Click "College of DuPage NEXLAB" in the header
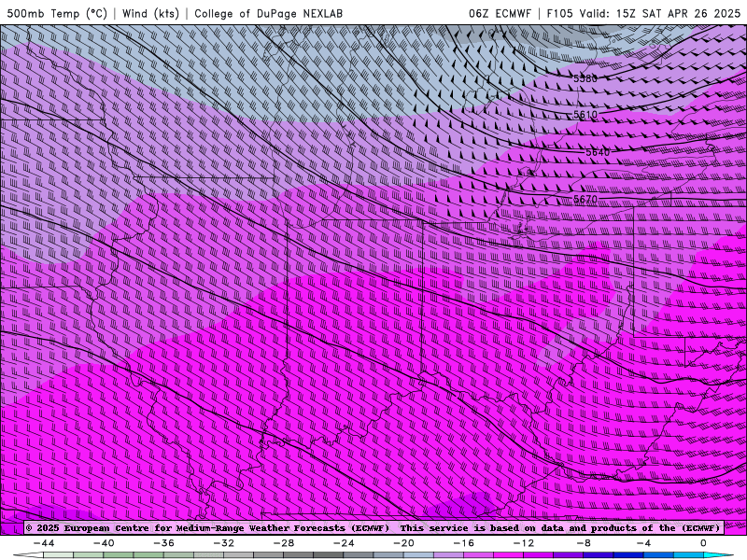Image resolution: width=747 pixels, height=560 pixels. click(x=268, y=13)
